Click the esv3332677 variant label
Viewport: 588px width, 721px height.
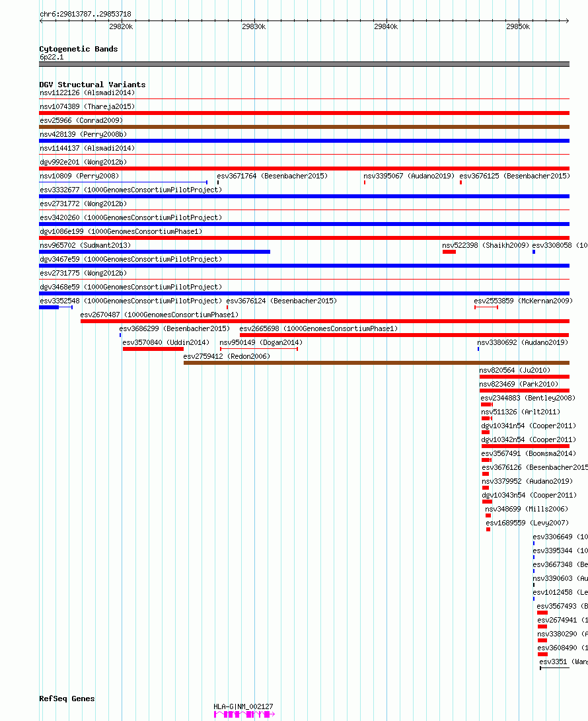[x=131, y=190]
